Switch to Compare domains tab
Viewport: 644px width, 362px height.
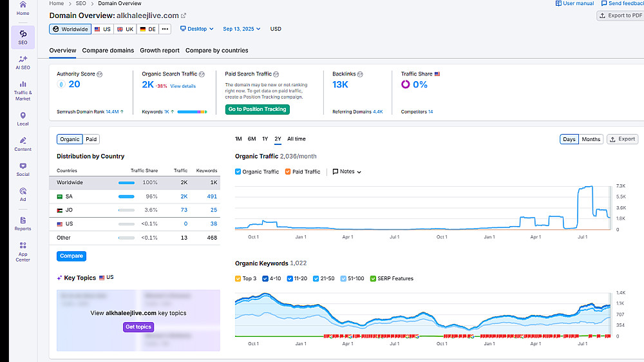coord(108,50)
